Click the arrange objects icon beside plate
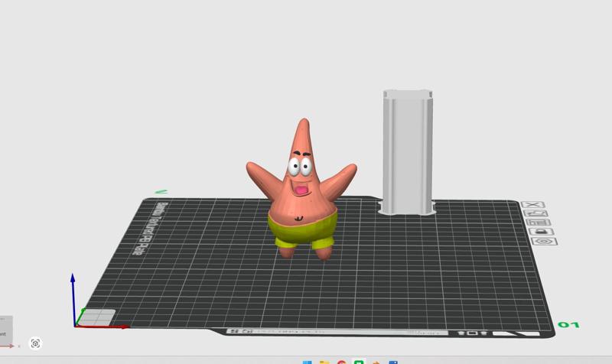This screenshot has width=612, height=364. tap(539, 223)
